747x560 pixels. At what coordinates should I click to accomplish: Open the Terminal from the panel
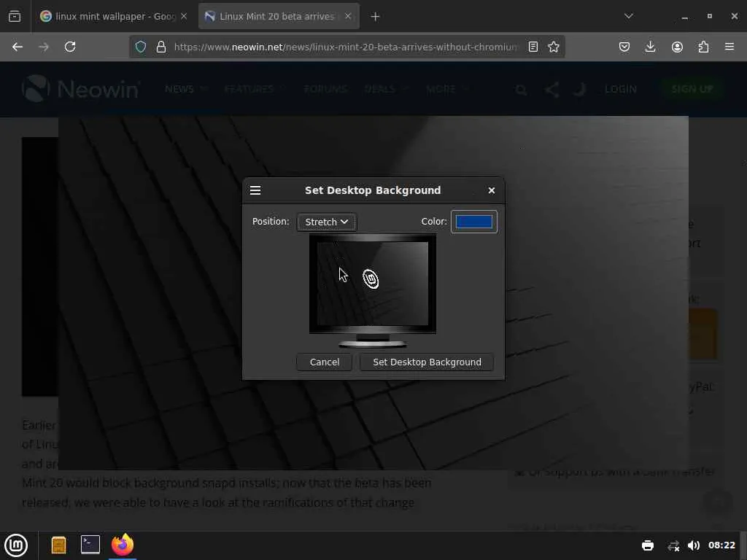tap(90, 545)
